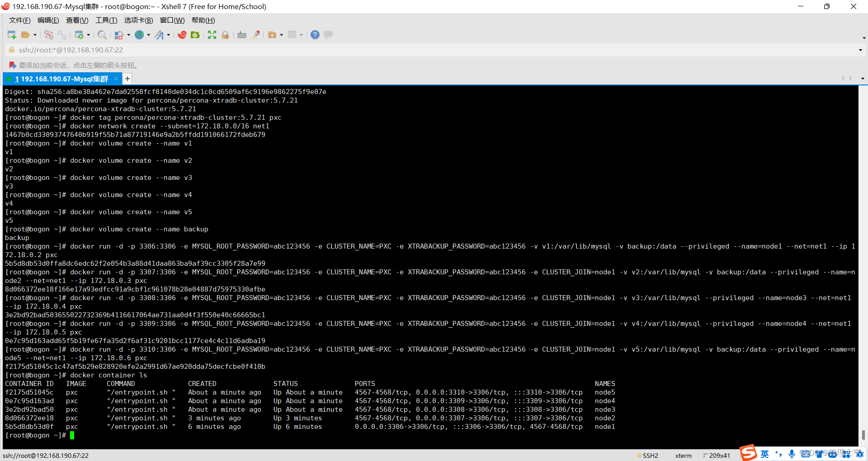Toggle full screen mode
This screenshot has height=461, width=868.
pos(212,35)
